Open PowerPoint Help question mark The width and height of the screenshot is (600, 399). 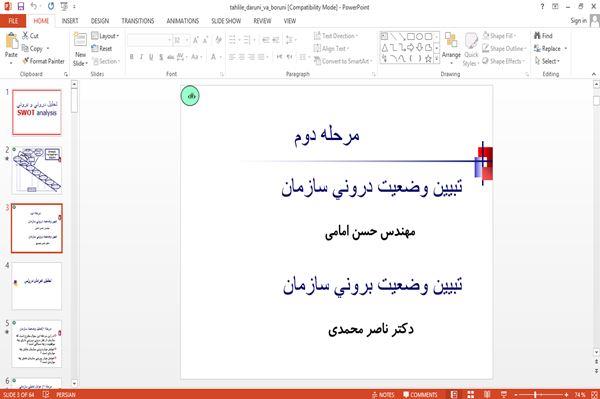point(542,6)
